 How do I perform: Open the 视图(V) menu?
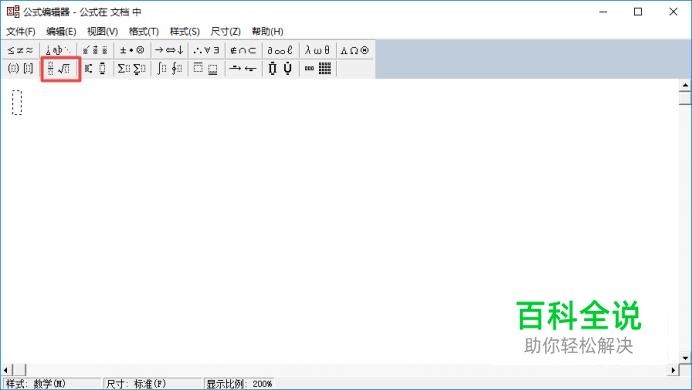point(102,31)
